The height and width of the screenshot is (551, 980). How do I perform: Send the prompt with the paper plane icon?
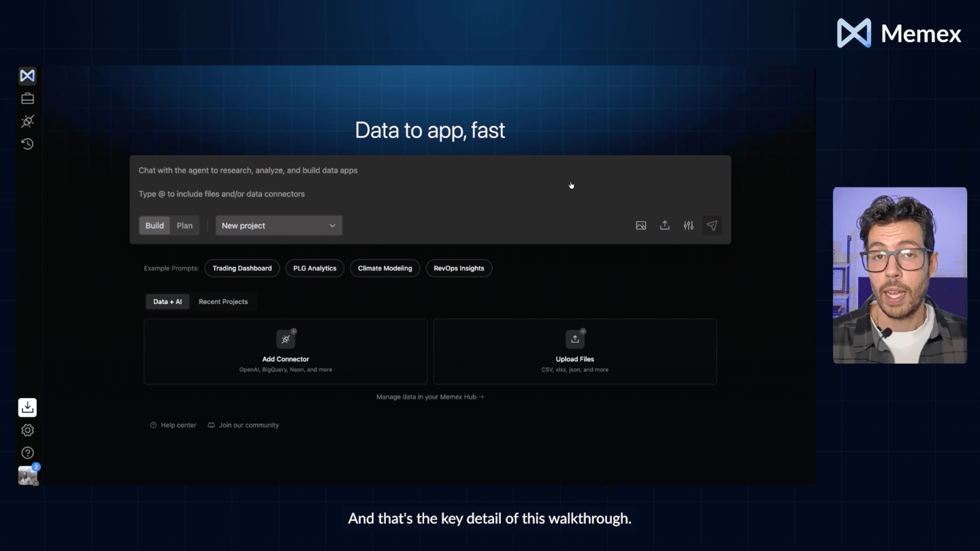[x=712, y=226]
